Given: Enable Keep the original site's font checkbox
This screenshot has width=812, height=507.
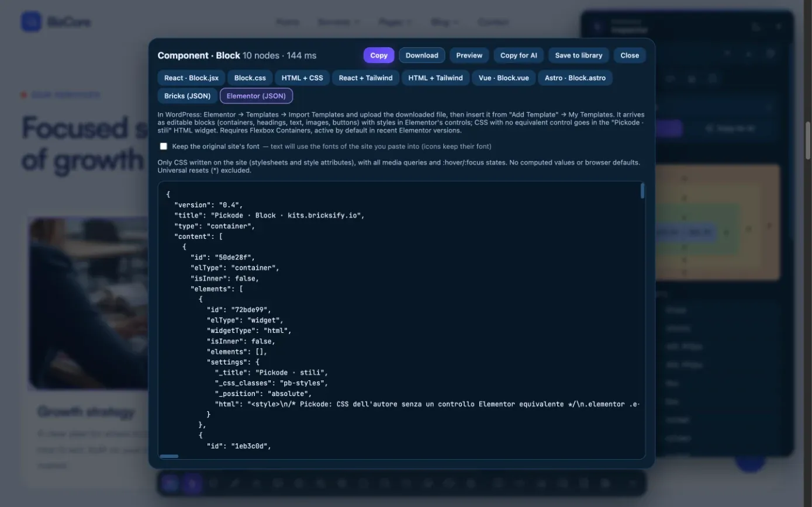Looking at the screenshot, I should [164, 146].
